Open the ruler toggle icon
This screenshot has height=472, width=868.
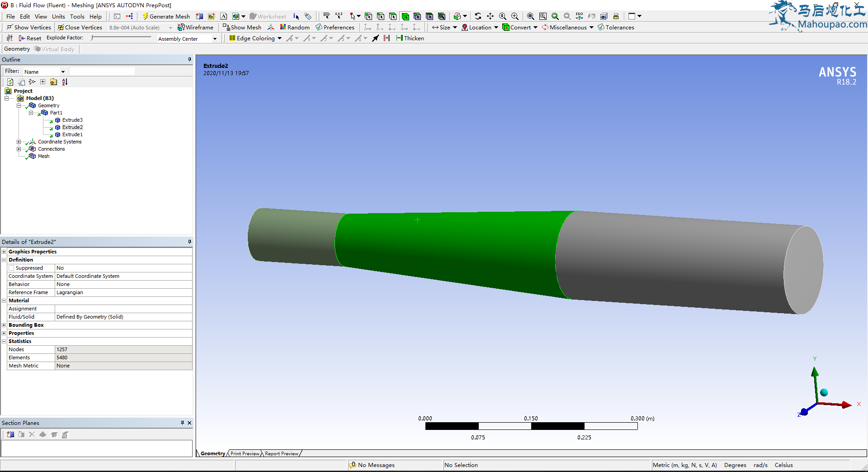[616, 16]
